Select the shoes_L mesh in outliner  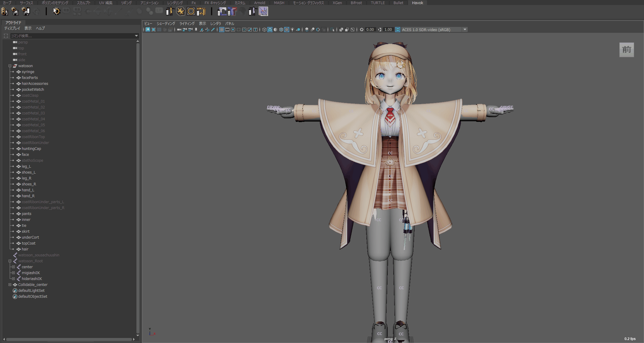click(29, 172)
